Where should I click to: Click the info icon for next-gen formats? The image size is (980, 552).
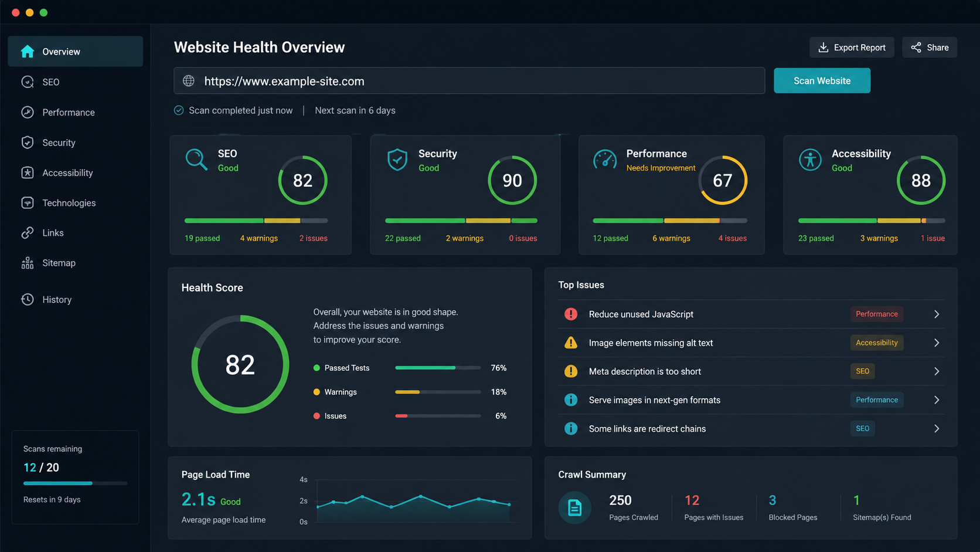pos(571,400)
